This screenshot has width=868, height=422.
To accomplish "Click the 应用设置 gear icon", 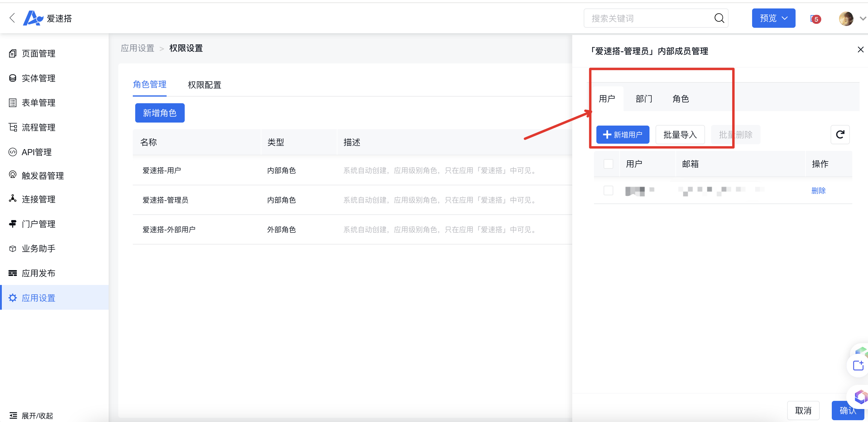I will [12, 298].
